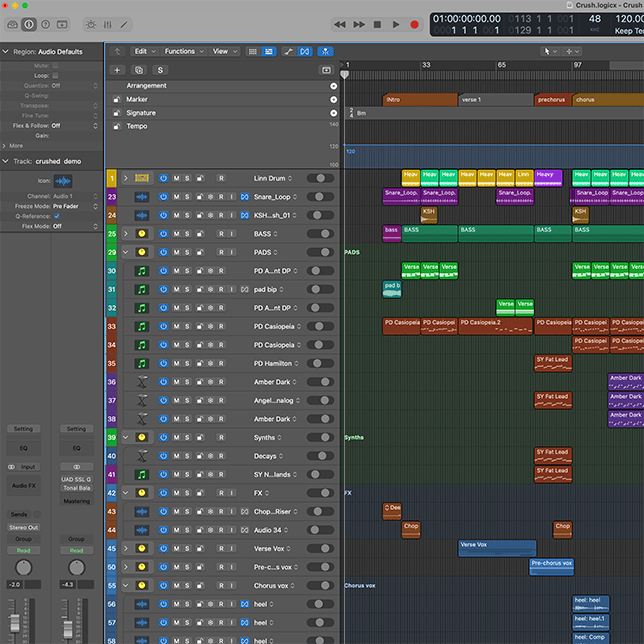Click the global solo S button

pyautogui.click(x=160, y=70)
